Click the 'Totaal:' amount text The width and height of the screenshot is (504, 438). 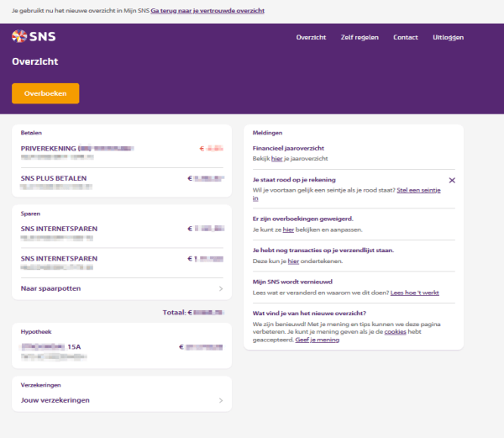tap(193, 313)
